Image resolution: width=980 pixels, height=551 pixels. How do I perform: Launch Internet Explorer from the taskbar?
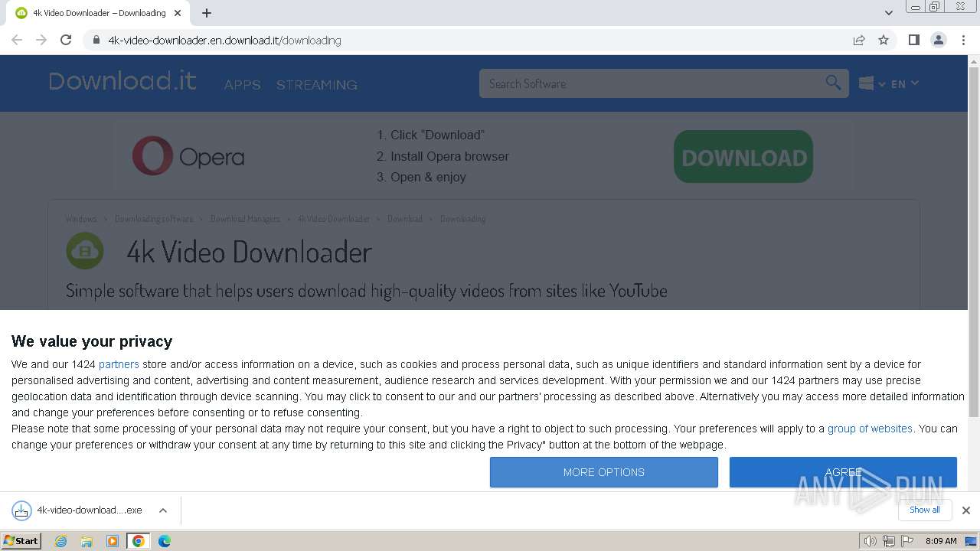(x=60, y=541)
